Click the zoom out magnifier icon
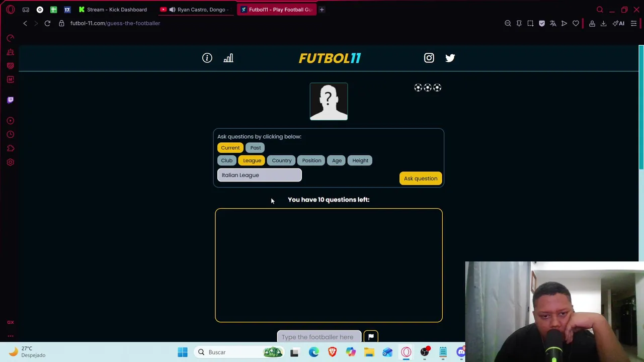644x362 pixels. (x=508, y=23)
